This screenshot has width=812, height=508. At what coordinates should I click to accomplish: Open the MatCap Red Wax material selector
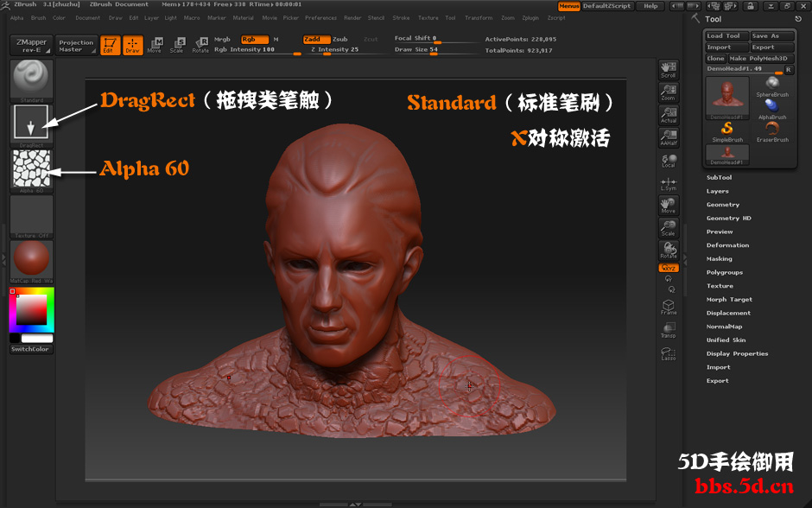[x=32, y=261]
